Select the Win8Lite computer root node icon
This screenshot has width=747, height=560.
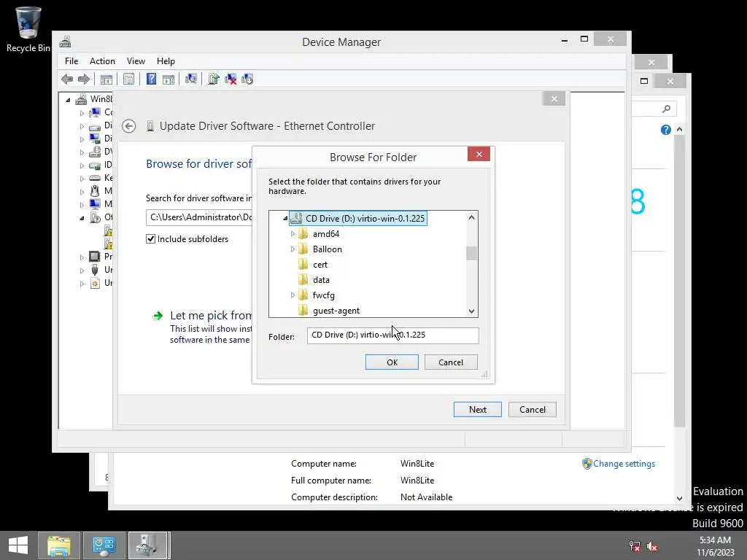point(82,99)
